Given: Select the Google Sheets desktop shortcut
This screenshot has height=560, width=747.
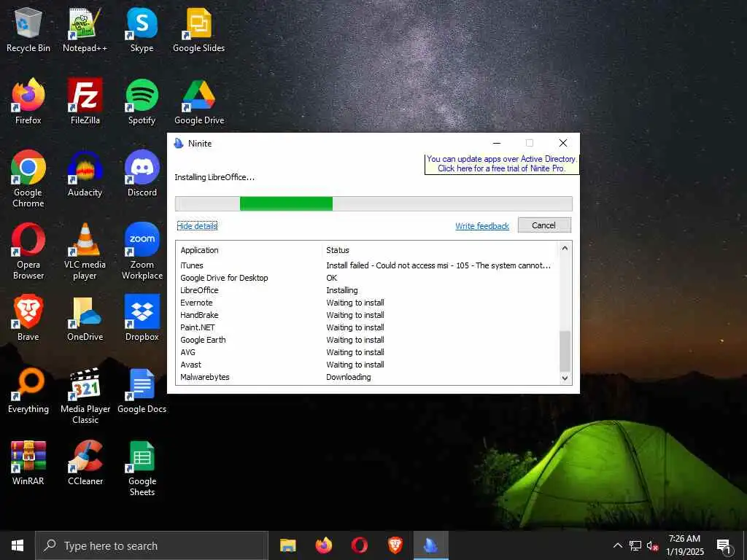Looking at the screenshot, I should (142, 469).
